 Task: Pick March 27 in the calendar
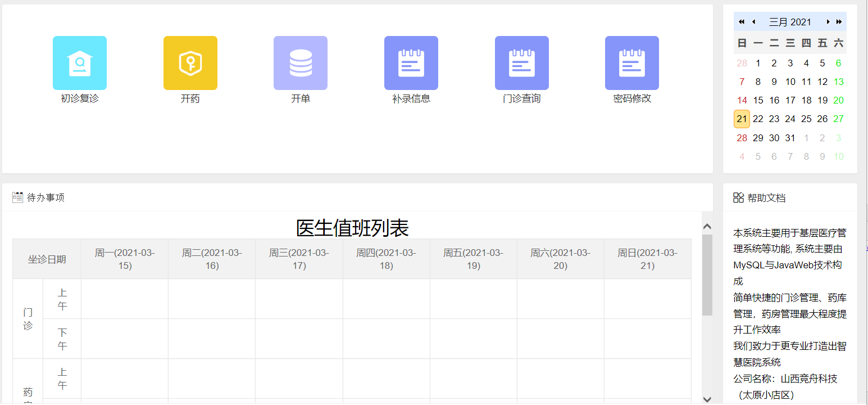(838, 119)
